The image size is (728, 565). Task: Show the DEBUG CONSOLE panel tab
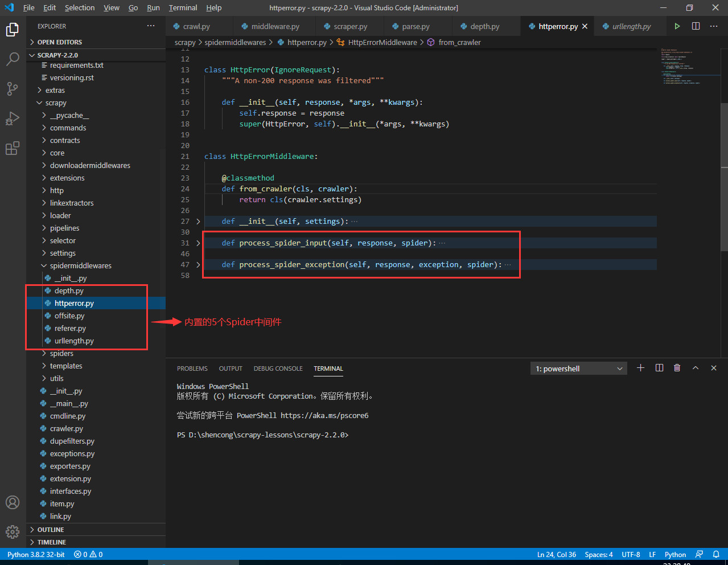278,369
